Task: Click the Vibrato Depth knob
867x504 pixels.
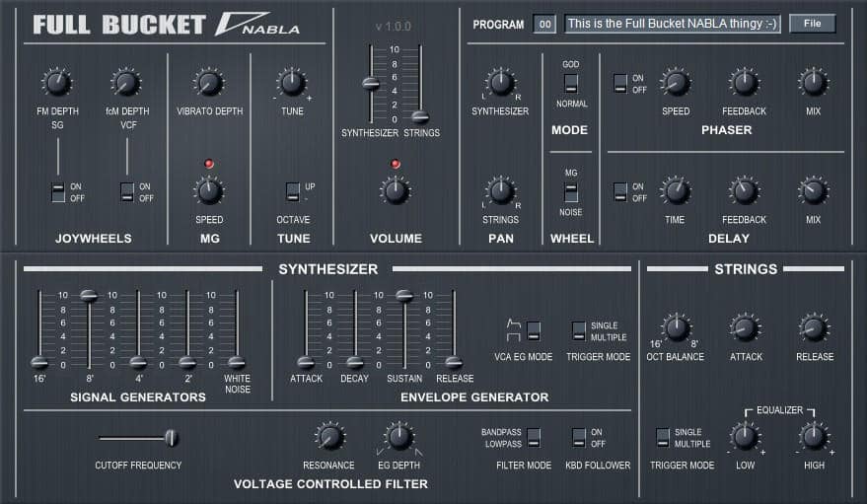Action: tap(208, 83)
